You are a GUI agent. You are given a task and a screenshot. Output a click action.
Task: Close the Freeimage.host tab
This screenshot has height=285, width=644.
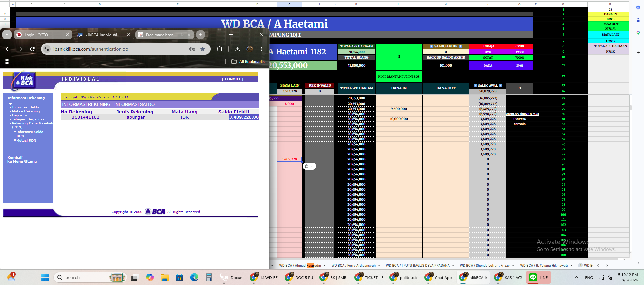tap(189, 35)
